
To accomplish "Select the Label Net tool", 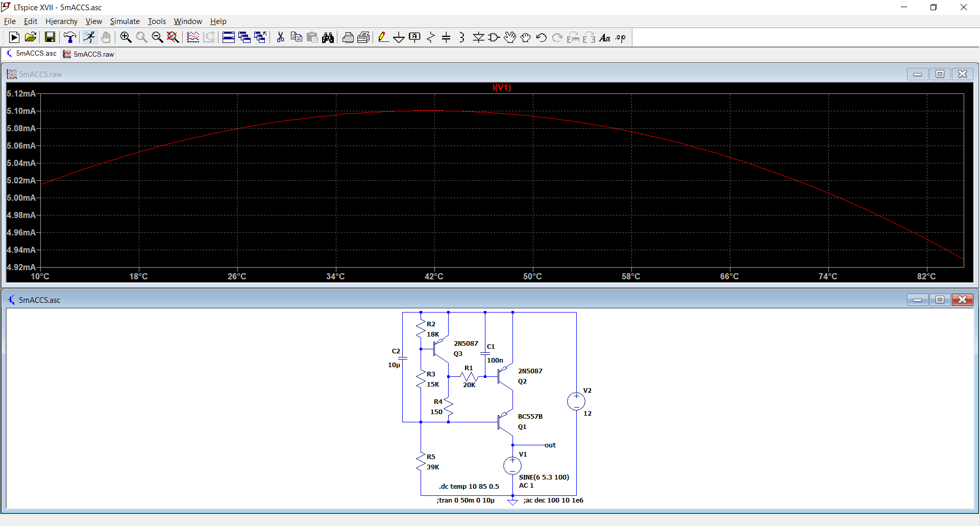I will coord(415,37).
